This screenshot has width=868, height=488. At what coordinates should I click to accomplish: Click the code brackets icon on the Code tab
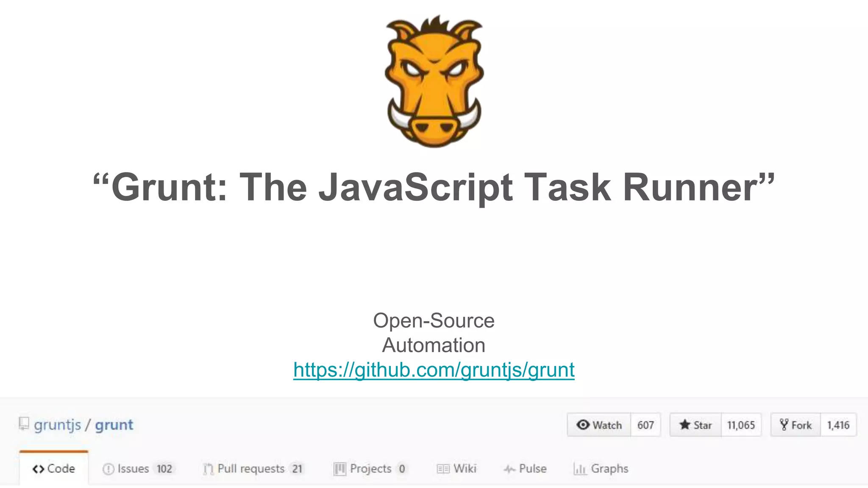point(38,469)
